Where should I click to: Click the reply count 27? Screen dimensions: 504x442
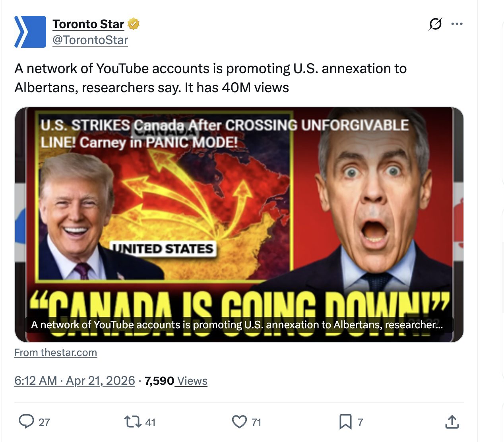44,422
